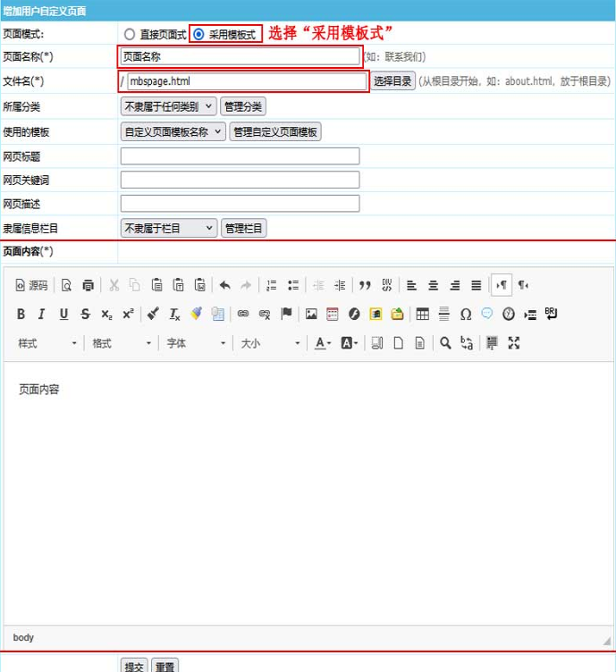The height and width of the screenshot is (672, 616).
Task: Align the text to the right
Action: [x=455, y=285]
